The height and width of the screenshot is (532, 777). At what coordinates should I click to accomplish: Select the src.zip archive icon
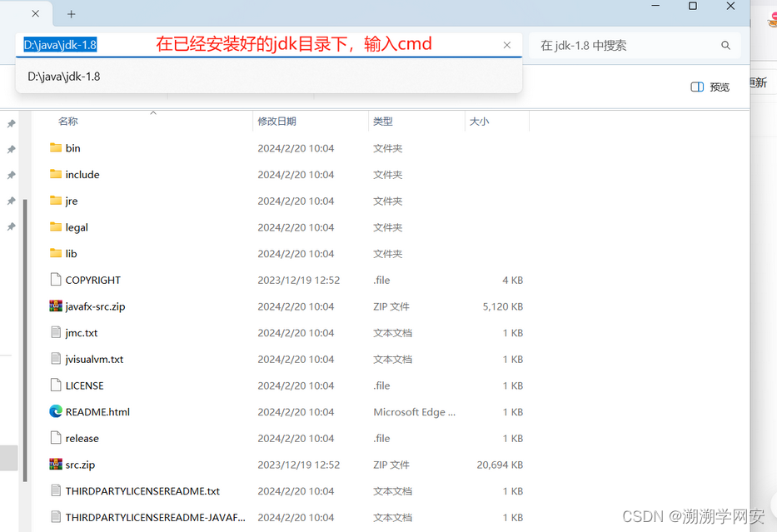(x=56, y=465)
